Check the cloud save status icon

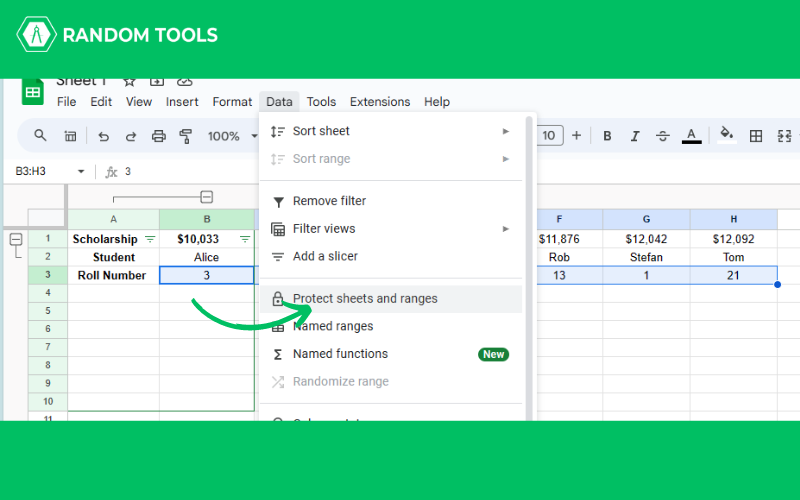[x=185, y=82]
